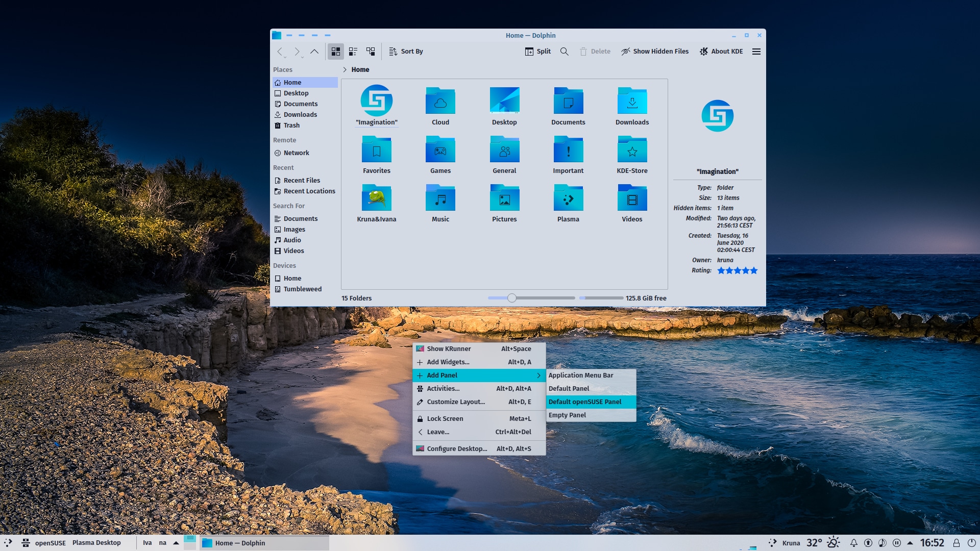Open the 16:52 clock
This screenshot has width=980, height=551.
click(x=932, y=543)
